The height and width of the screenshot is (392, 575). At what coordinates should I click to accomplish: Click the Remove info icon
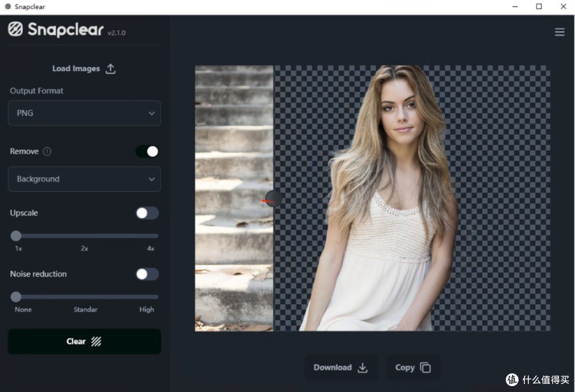47,151
